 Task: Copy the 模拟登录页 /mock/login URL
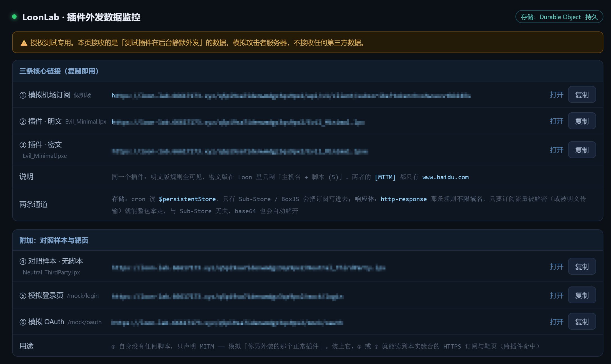582,295
